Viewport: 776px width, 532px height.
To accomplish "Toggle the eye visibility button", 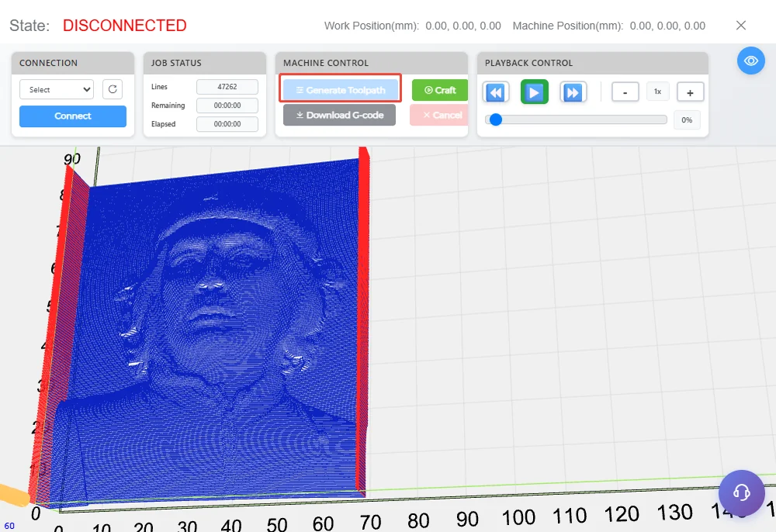I will (750, 60).
